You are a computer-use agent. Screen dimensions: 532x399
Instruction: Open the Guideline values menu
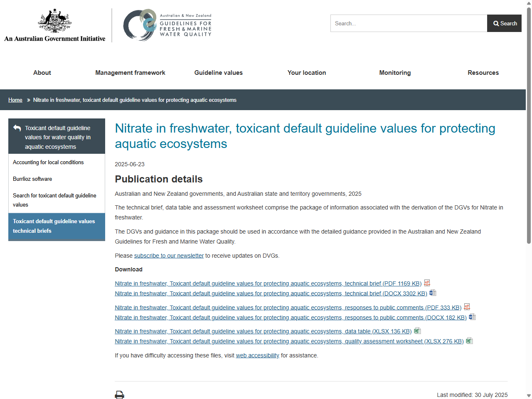click(x=218, y=73)
